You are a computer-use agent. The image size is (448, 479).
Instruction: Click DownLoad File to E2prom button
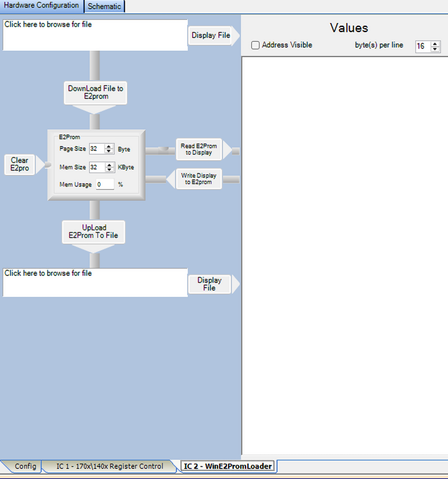(95, 92)
